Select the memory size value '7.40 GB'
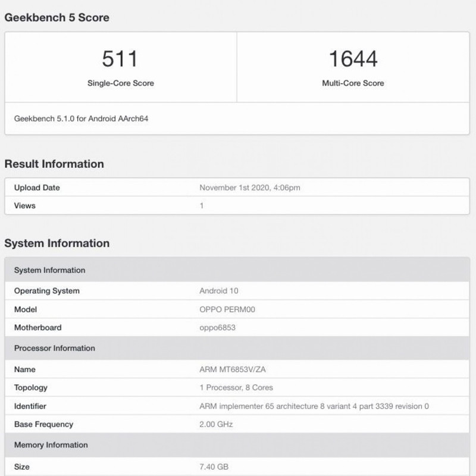Viewport: 476px width, 476px height. pyautogui.click(x=214, y=466)
